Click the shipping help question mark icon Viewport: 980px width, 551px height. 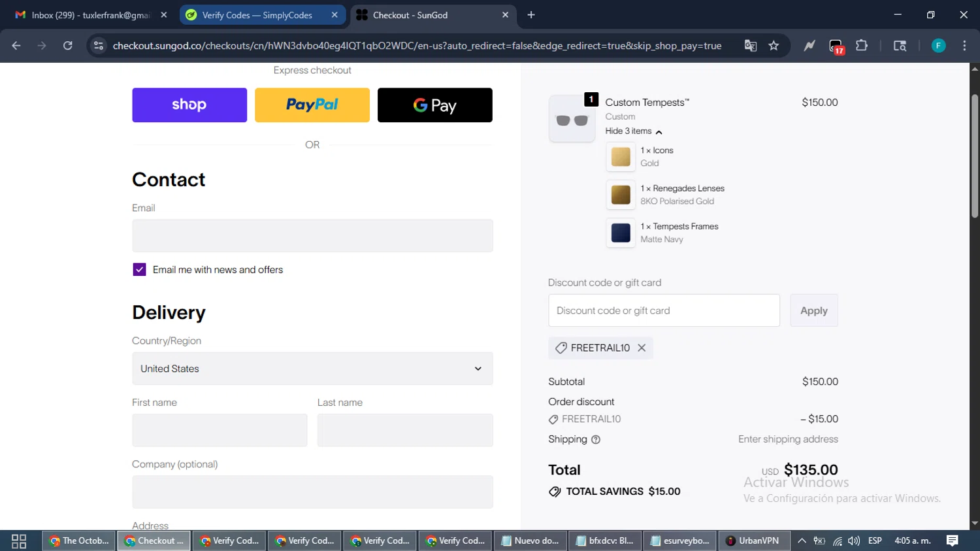pyautogui.click(x=596, y=440)
